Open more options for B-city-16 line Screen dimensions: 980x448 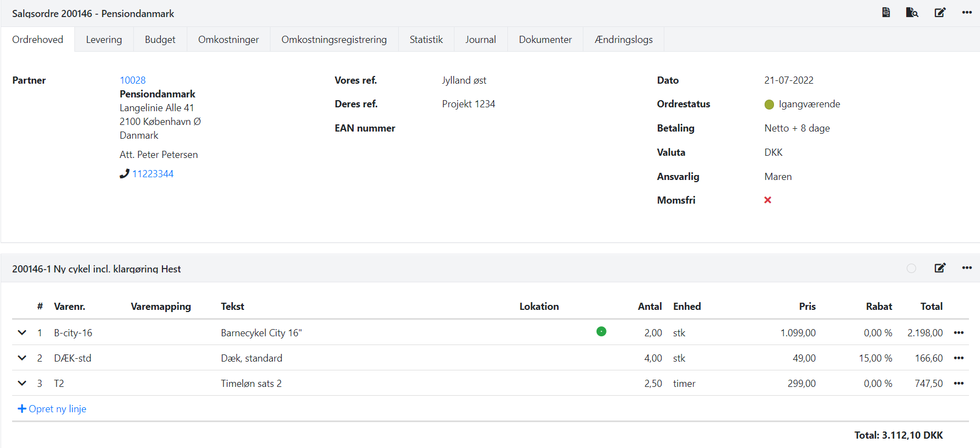coord(959,332)
